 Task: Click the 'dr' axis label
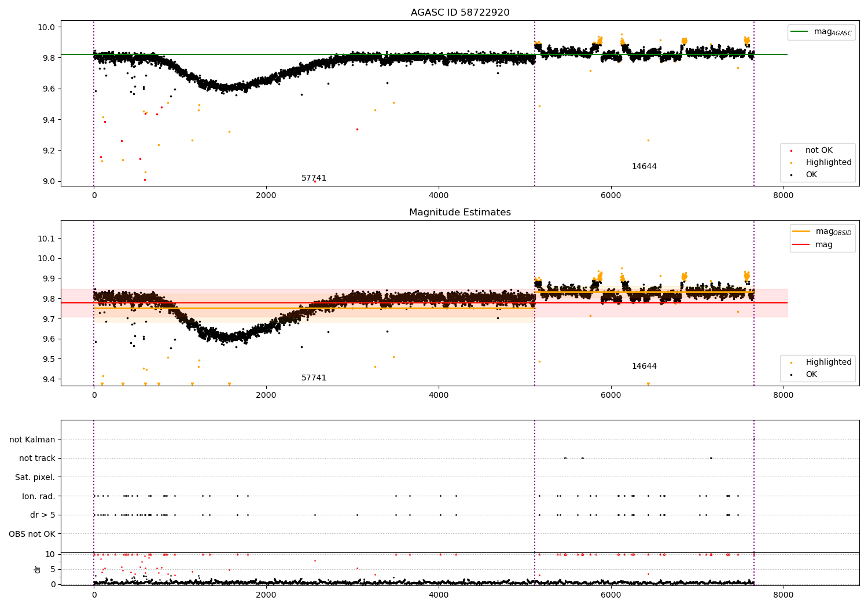point(38,569)
